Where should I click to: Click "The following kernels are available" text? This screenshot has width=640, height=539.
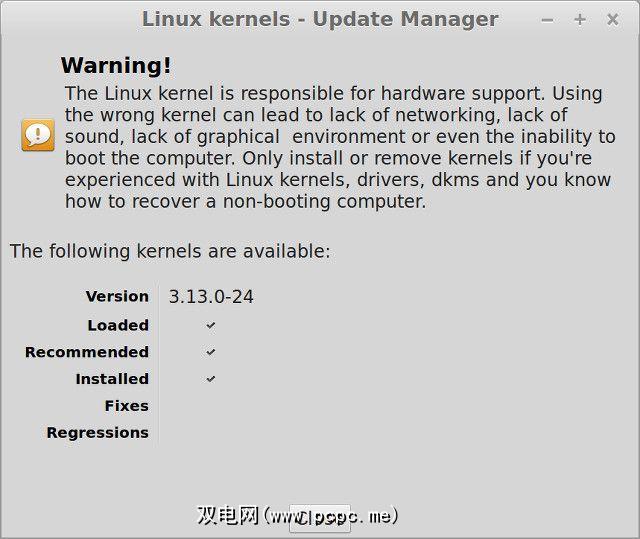[x=170, y=251]
